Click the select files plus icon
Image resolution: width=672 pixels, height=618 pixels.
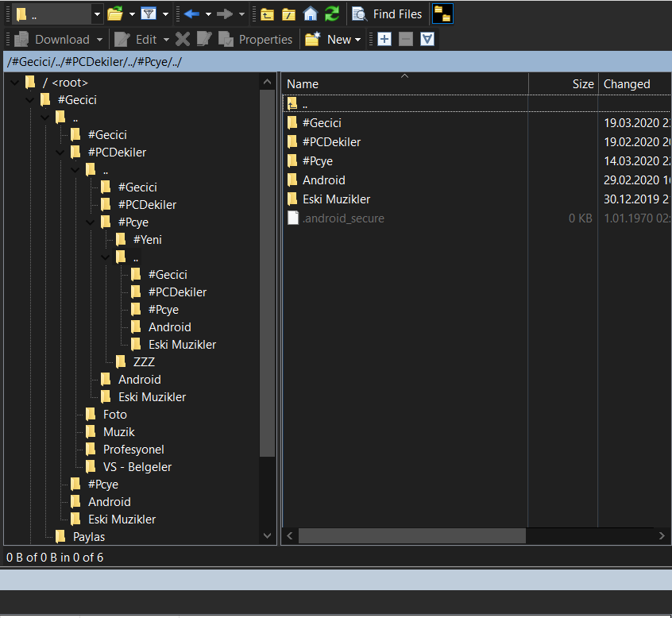[384, 39]
